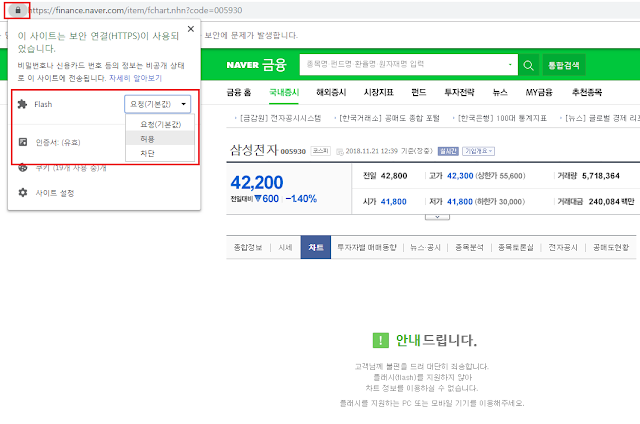Click the lock icon in the address bar
The image size is (640, 424).
point(18,10)
